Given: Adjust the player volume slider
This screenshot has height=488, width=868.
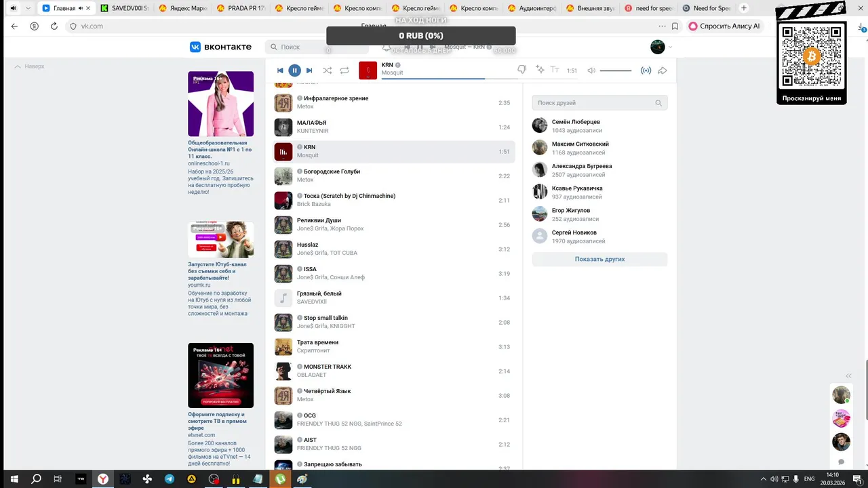Looking at the screenshot, I should [x=616, y=70].
